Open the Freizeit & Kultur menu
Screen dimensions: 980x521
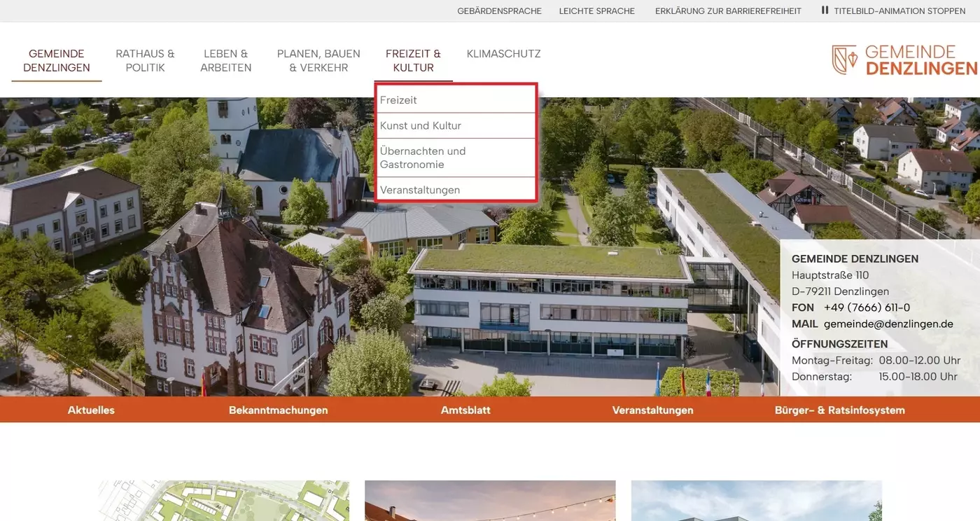413,60
